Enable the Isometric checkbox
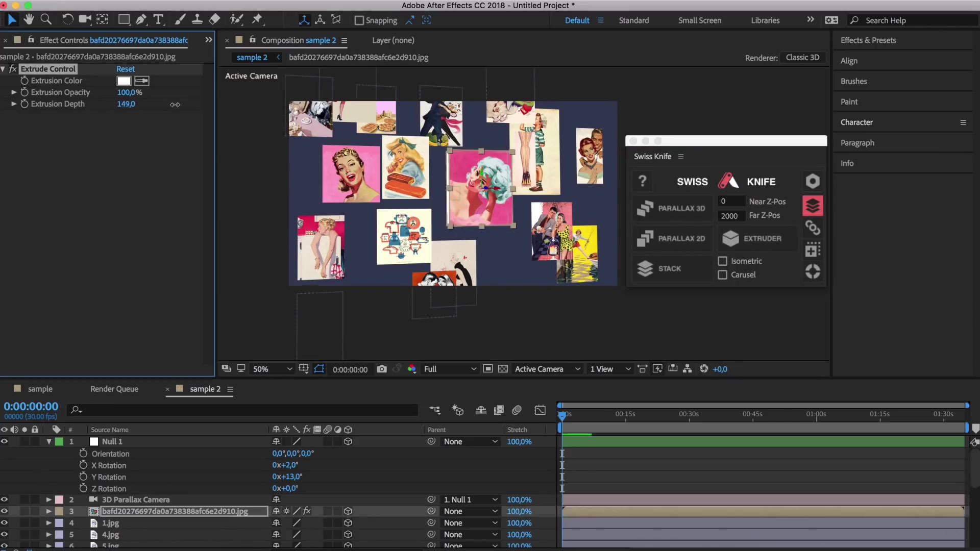980x551 pixels. pyautogui.click(x=722, y=261)
